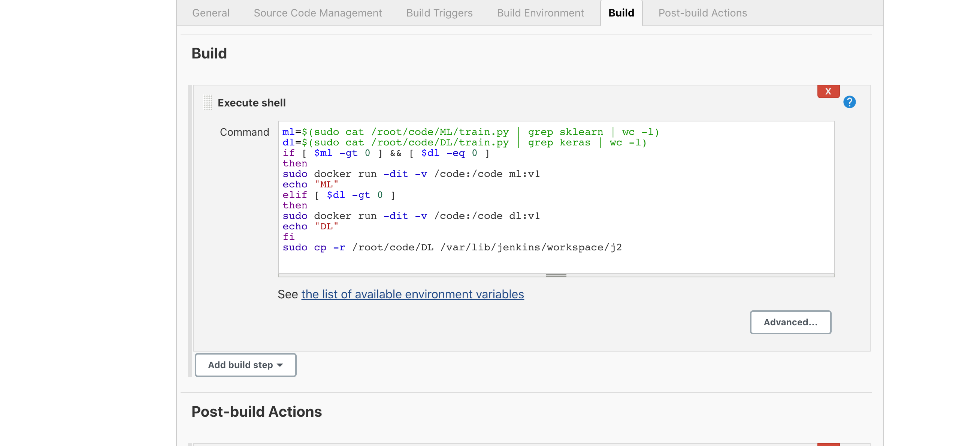Click the echo "ML" line
The width and height of the screenshot is (980, 446).
click(x=310, y=184)
